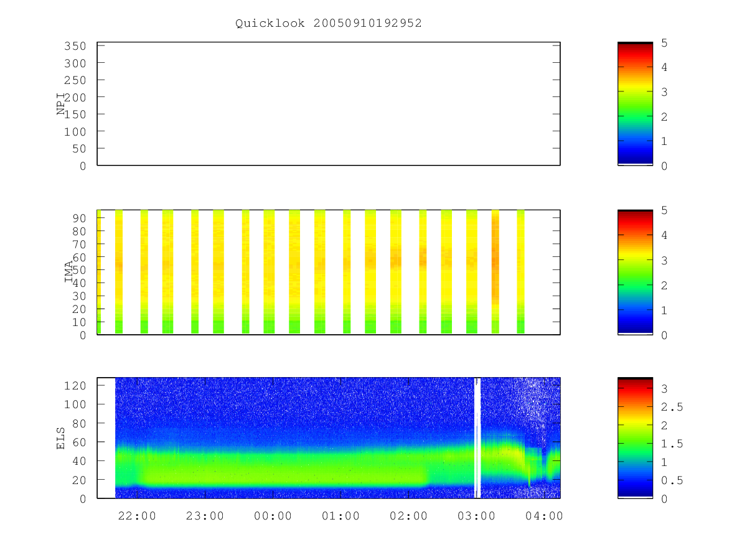Click the Quicklook 20050910192952 title text

pos(329,23)
